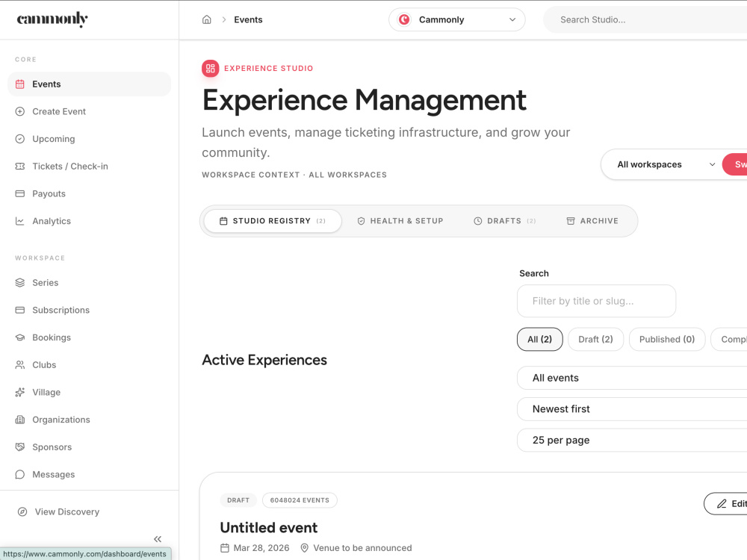Open the Payouts page
Viewport: 747px width, 560px height.
[89, 194]
